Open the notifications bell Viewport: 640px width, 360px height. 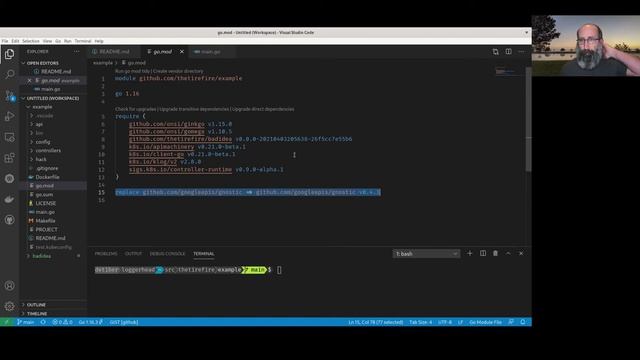click(523, 322)
